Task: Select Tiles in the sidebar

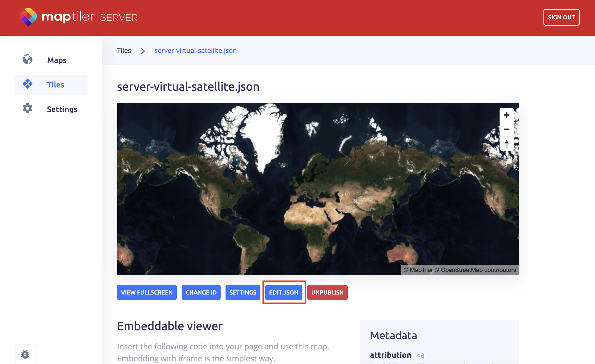Action: [x=56, y=85]
